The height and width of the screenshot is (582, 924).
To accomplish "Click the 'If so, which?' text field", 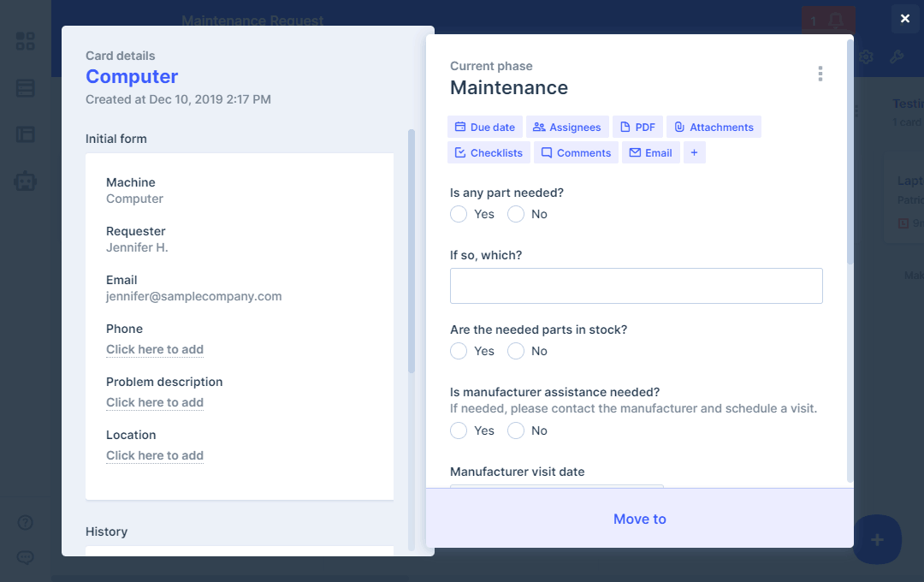I will tap(636, 286).
